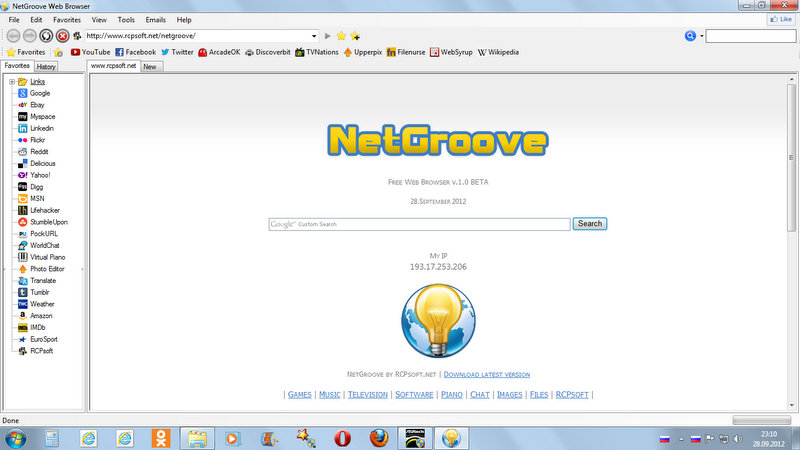This screenshot has width=800, height=450.
Task: Follow the Television link
Action: tap(368, 394)
